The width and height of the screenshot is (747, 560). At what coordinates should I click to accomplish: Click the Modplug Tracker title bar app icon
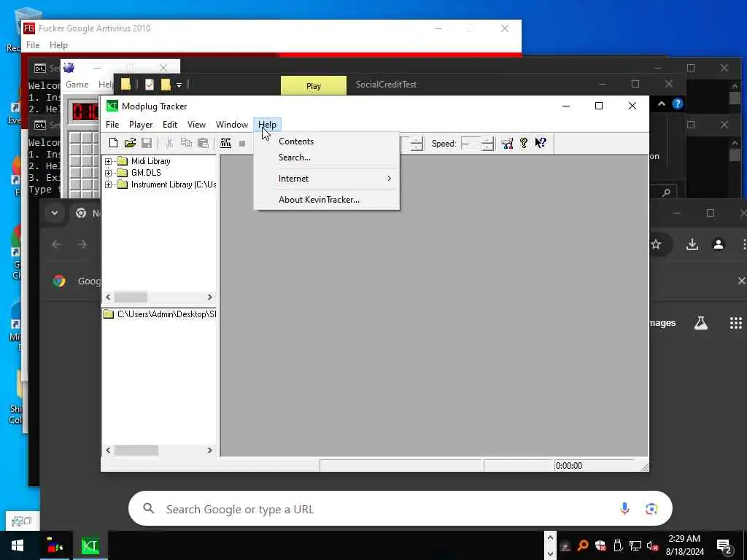coord(112,106)
